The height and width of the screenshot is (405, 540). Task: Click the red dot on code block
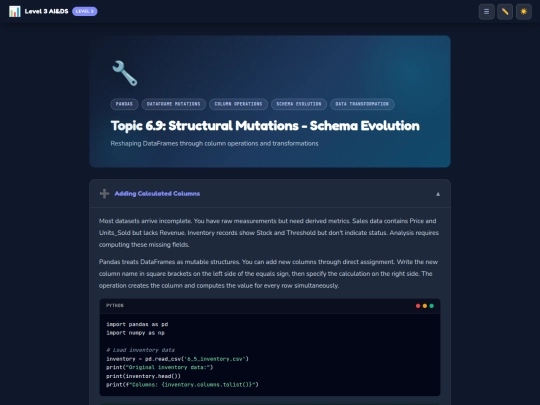click(x=418, y=306)
